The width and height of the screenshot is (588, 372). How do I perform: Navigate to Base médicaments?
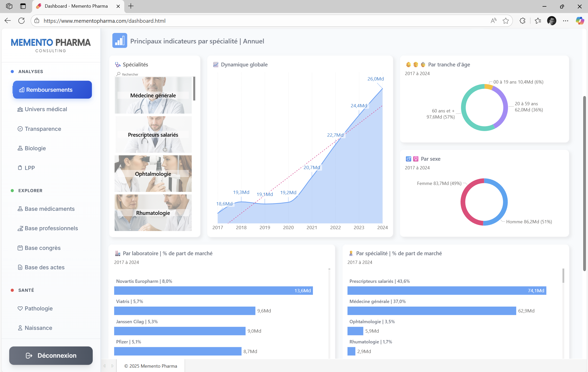pyautogui.click(x=50, y=209)
